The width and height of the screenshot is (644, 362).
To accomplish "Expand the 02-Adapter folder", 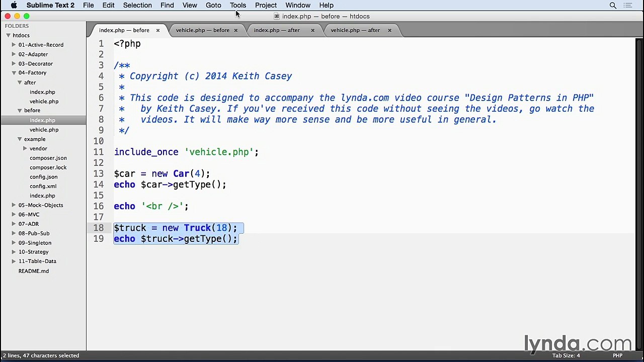I will click(x=14, y=54).
